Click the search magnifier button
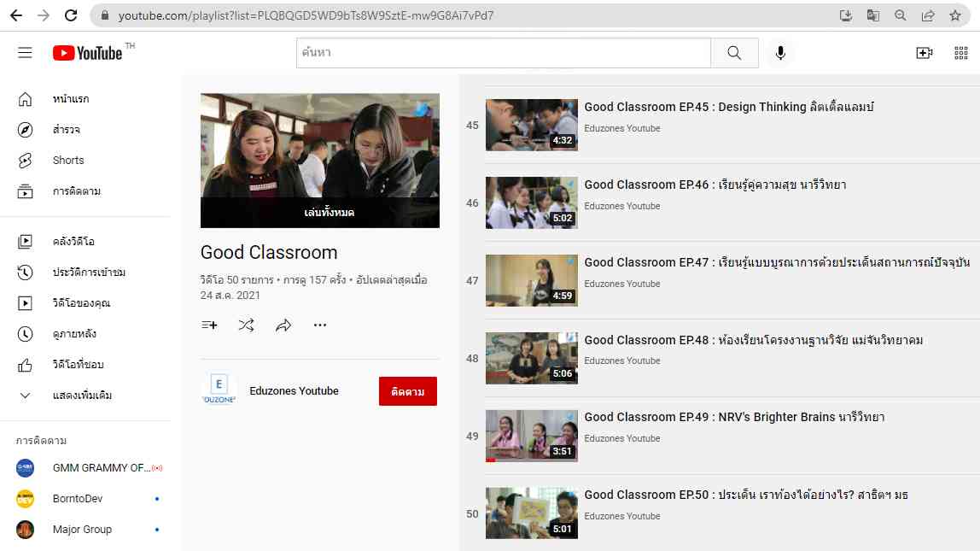 pyautogui.click(x=734, y=53)
